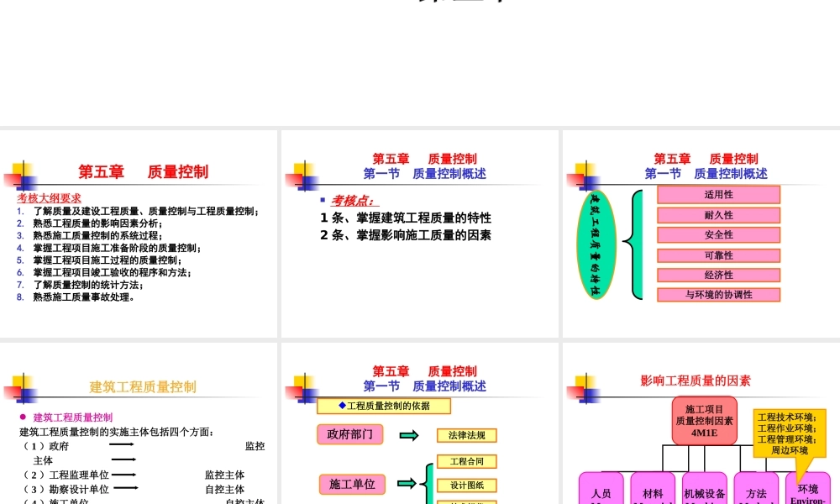Click the 第五章 质量控制 title above 考核大纲要求
The height and width of the screenshot is (504, 840).
coord(143,171)
